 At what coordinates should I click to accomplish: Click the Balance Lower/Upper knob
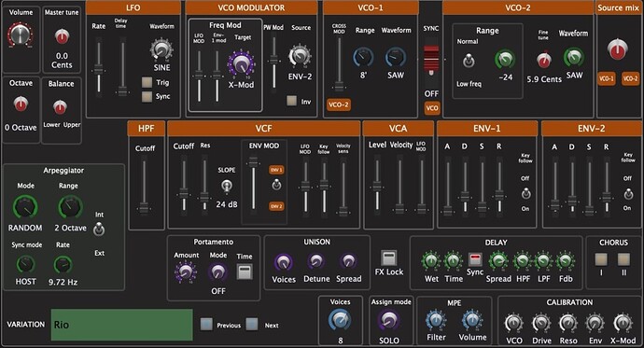[61, 107]
